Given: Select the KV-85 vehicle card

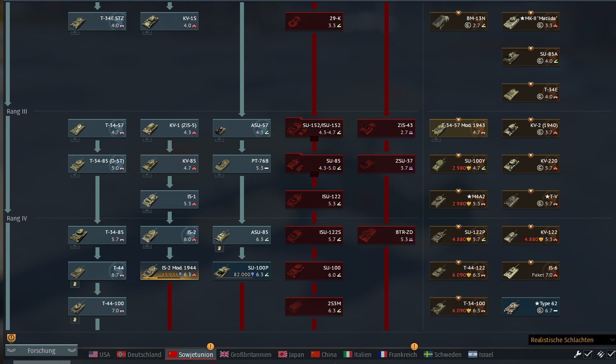Looking at the screenshot, I should (170, 164).
